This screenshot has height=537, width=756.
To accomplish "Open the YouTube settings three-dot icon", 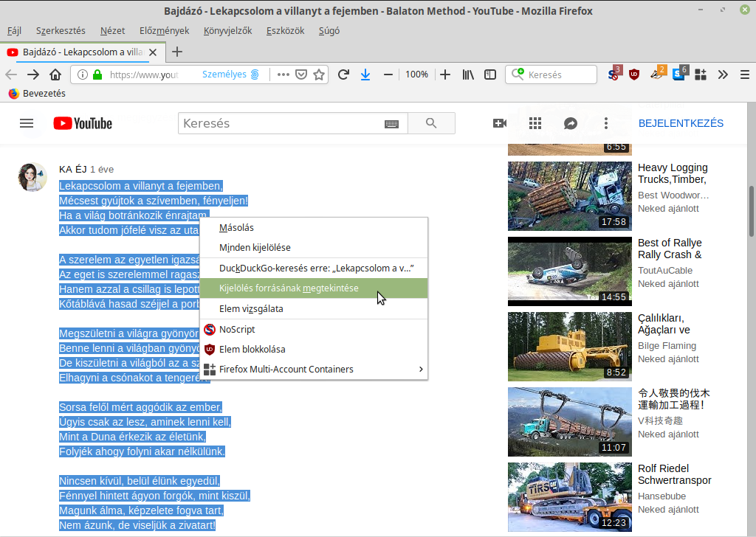I will pos(606,123).
